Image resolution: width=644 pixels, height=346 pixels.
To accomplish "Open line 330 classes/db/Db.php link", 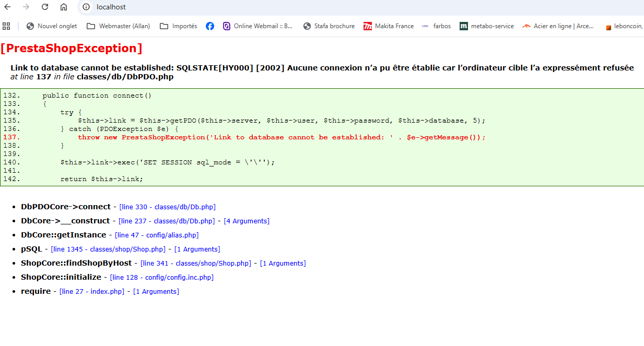I will (167, 207).
